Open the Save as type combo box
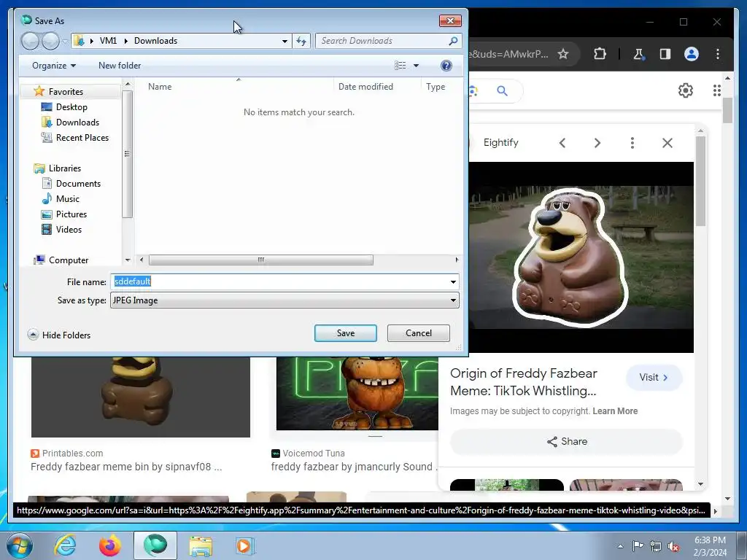Screen dimensions: 747x560 pyautogui.click(x=285, y=300)
